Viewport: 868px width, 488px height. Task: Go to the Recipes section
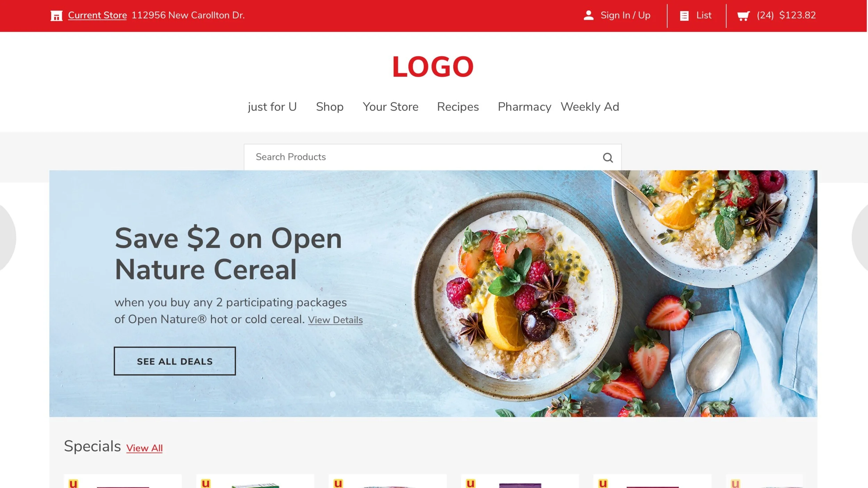[x=458, y=107]
